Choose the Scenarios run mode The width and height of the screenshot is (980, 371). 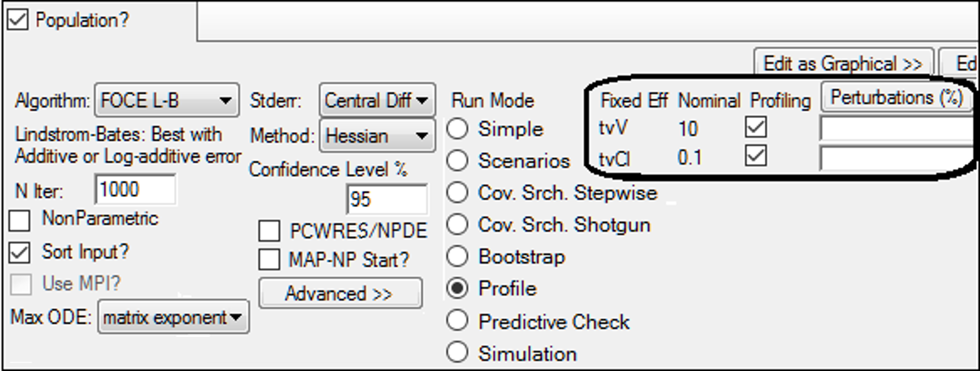pos(458,161)
